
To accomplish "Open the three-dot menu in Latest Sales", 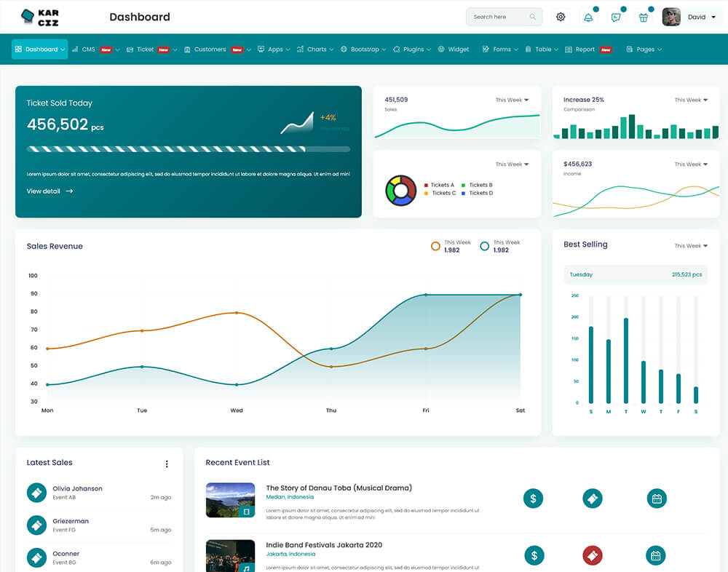I will [x=167, y=464].
